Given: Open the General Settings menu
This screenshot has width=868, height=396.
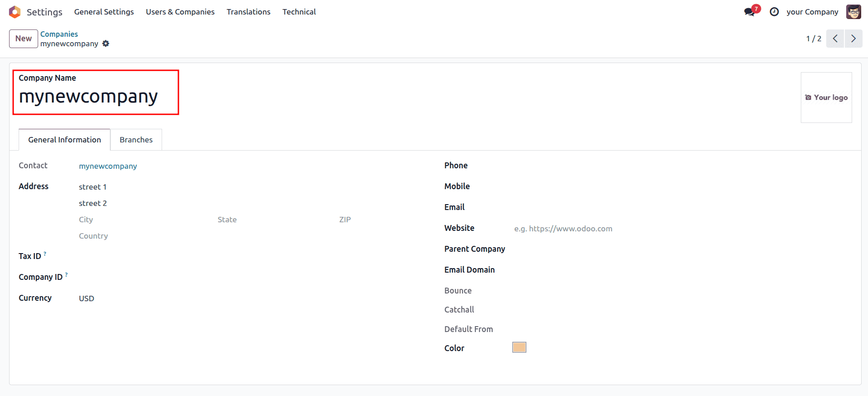Looking at the screenshot, I should (104, 12).
